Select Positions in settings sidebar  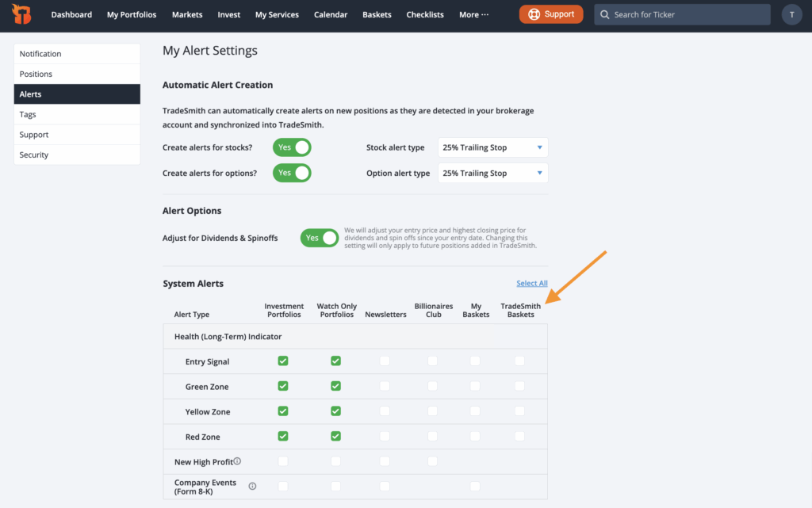pyautogui.click(x=77, y=74)
